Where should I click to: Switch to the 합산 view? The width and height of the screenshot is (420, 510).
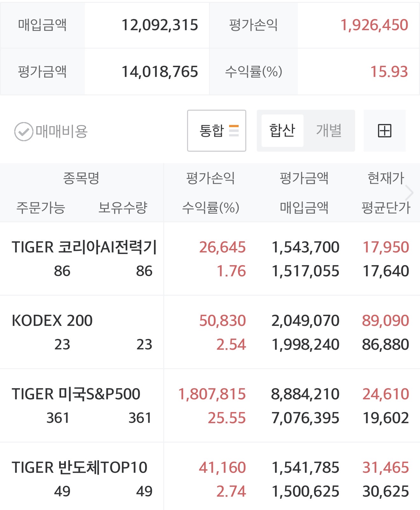282,131
